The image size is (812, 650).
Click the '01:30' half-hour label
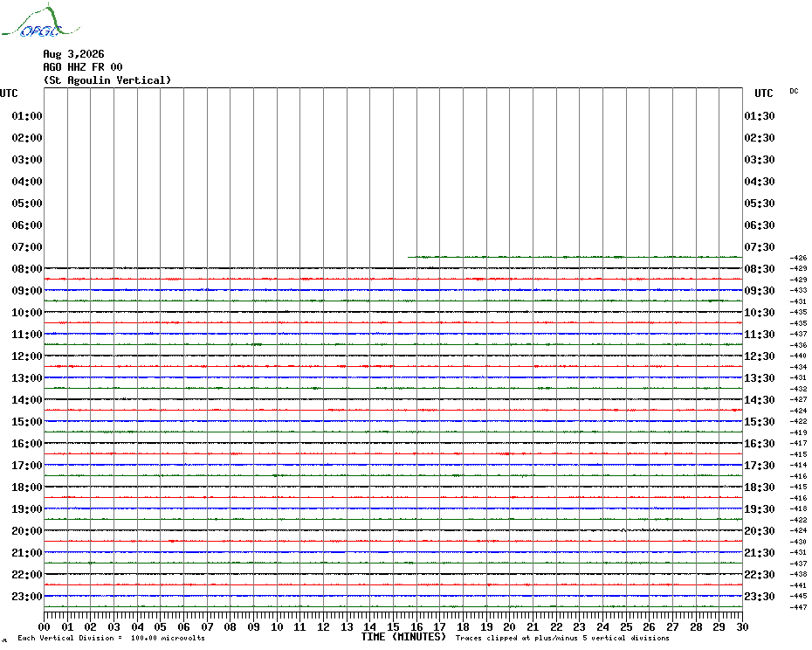(760, 116)
